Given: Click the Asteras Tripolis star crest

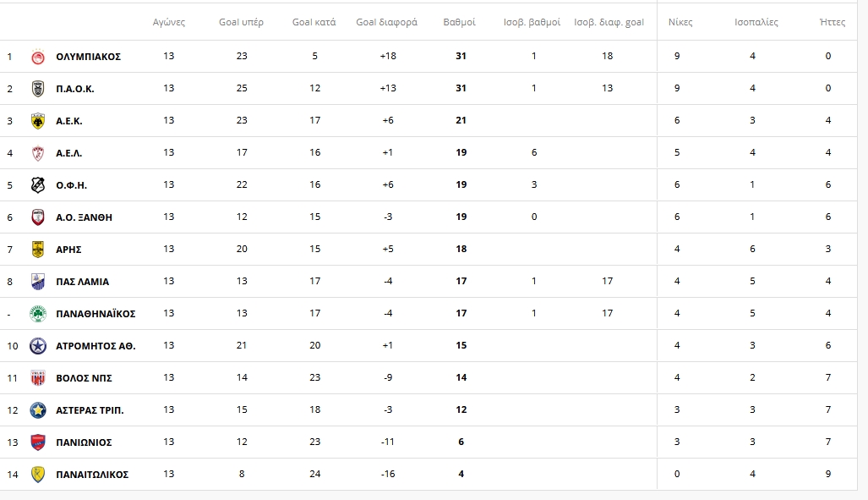Looking at the screenshot, I should 37,410.
